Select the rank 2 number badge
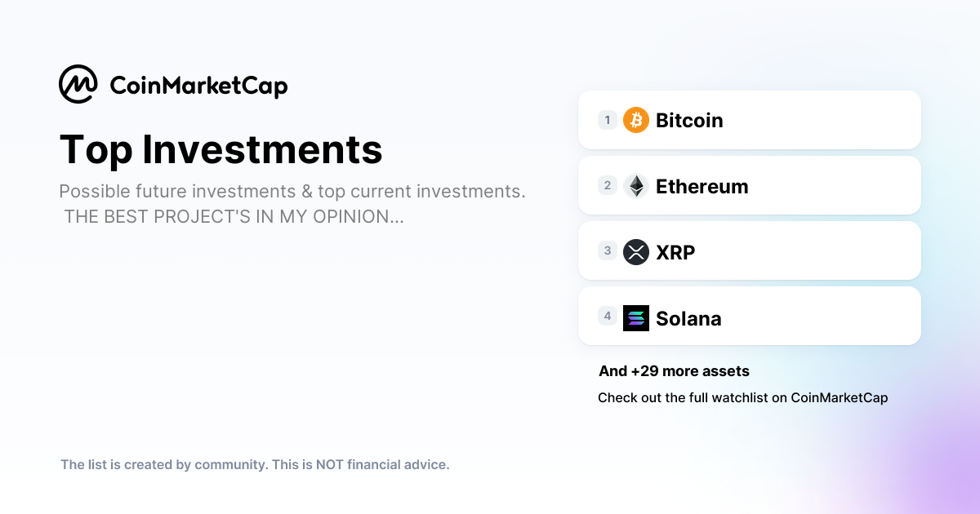The image size is (980, 514). point(607,185)
